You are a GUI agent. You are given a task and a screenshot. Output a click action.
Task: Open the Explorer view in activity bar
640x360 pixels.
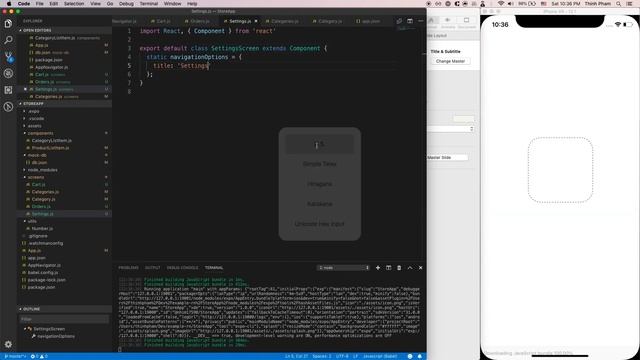pyautogui.click(x=8, y=24)
